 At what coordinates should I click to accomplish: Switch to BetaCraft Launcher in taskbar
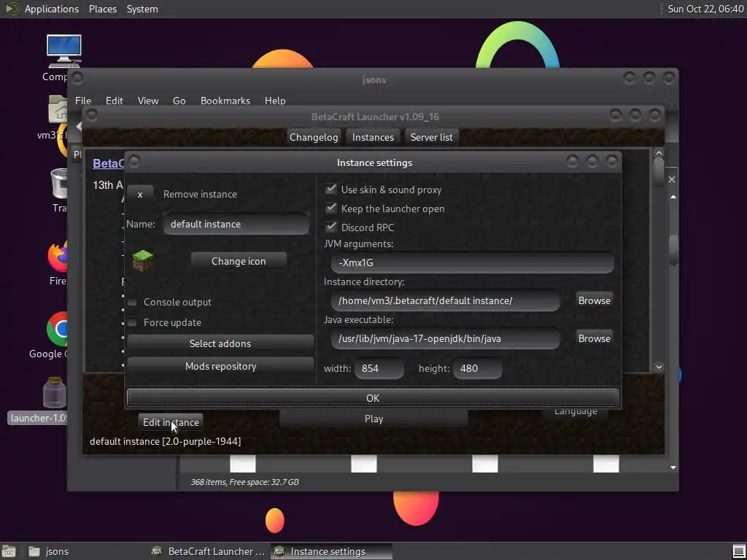click(209, 551)
